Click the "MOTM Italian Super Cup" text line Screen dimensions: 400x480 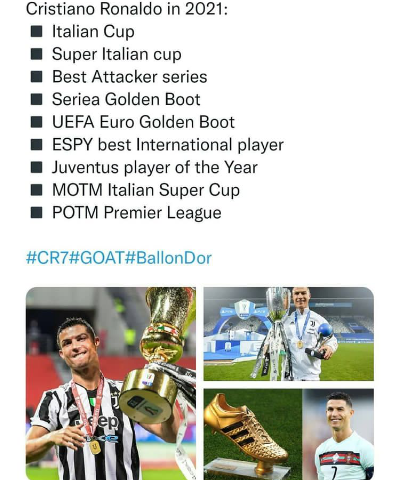[146, 190]
